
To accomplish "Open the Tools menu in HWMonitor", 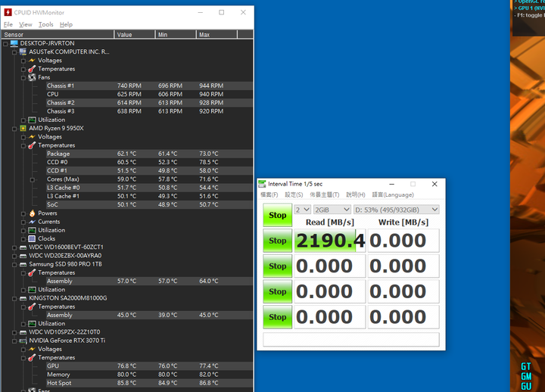I will (46, 24).
